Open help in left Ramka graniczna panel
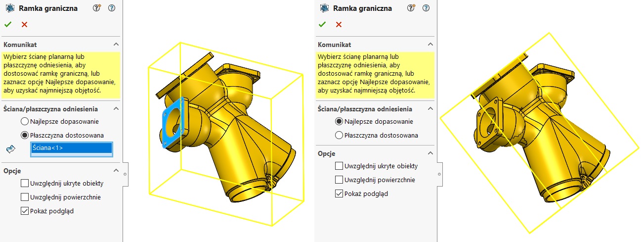Screen dimensions: 644x242 coord(112,8)
